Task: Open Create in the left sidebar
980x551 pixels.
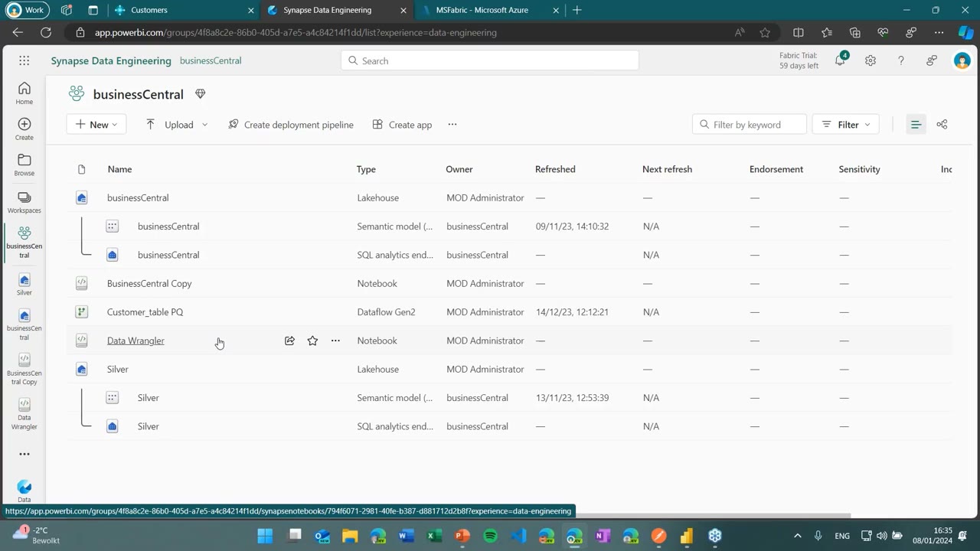Action: [24, 129]
